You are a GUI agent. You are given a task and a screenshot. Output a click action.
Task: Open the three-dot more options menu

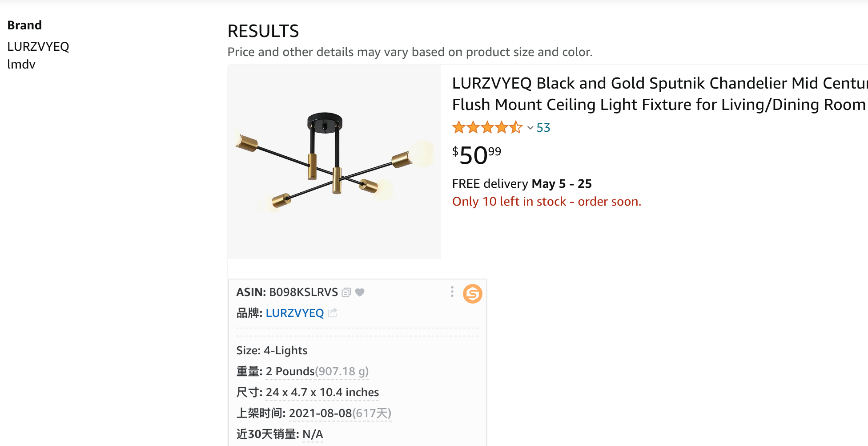(x=452, y=292)
